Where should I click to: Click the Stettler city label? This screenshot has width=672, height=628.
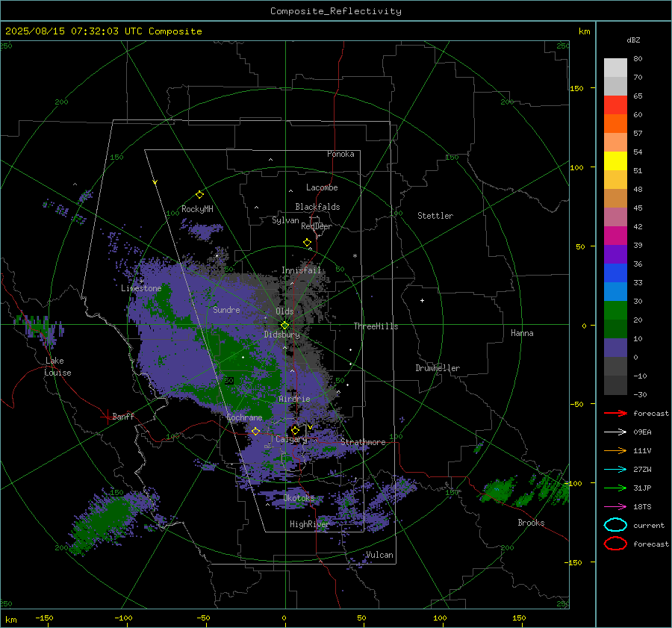click(x=435, y=216)
